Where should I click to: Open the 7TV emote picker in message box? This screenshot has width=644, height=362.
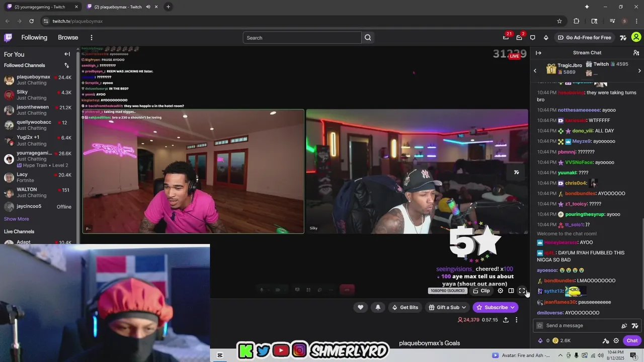click(x=635, y=326)
